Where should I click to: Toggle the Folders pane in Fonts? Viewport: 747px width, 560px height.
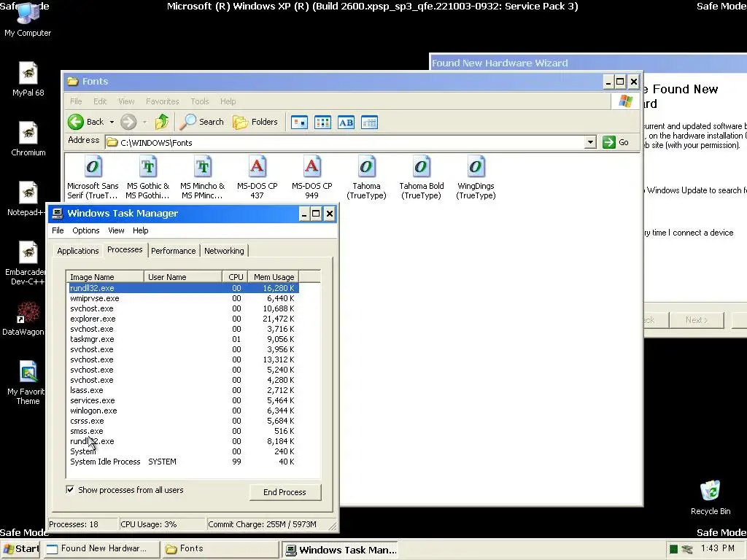pos(255,122)
